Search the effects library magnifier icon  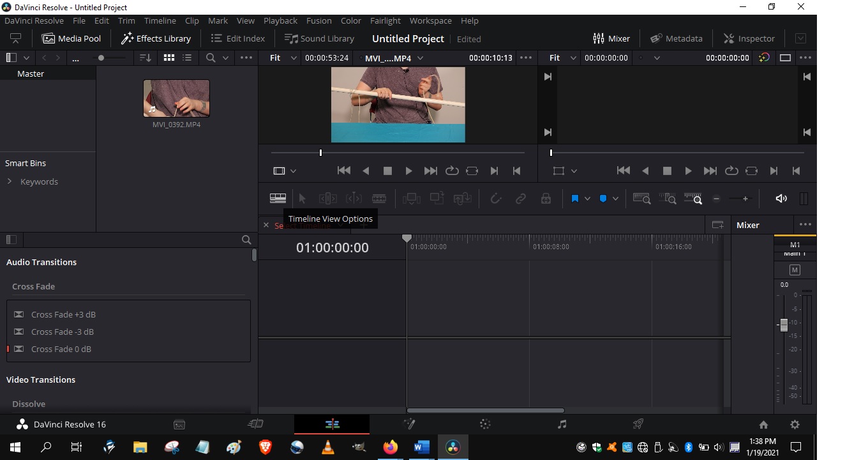pyautogui.click(x=246, y=240)
